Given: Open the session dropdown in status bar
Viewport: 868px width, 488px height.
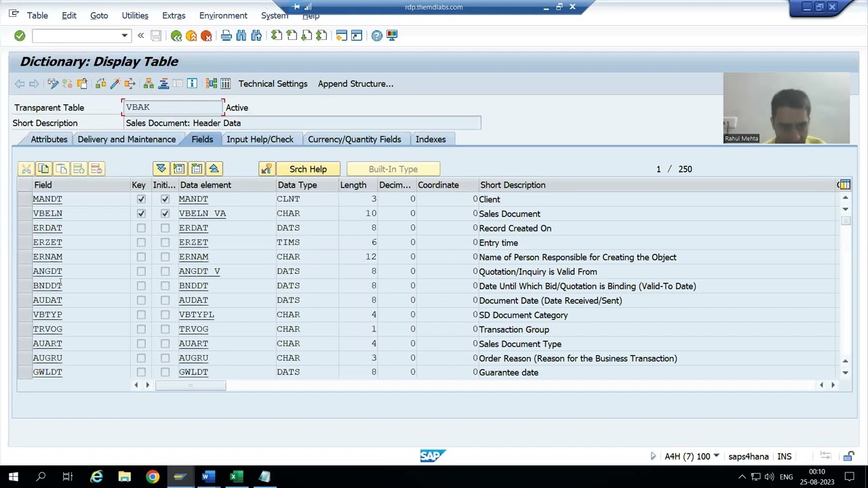Looking at the screenshot, I should 716,456.
